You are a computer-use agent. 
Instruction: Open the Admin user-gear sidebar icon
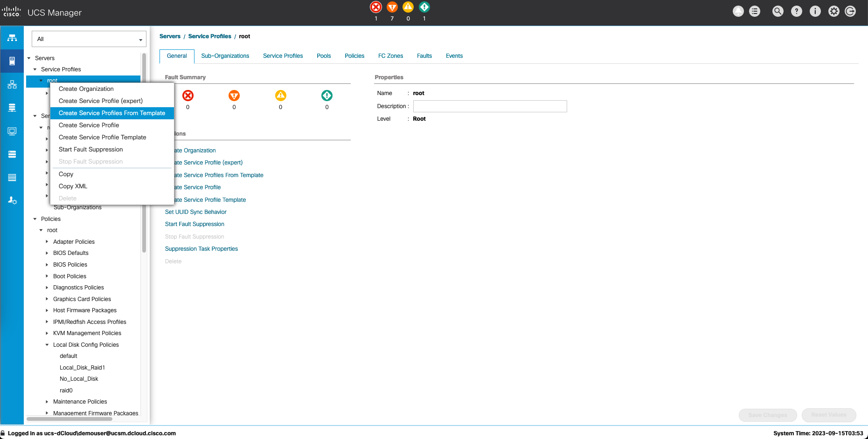click(12, 200)
